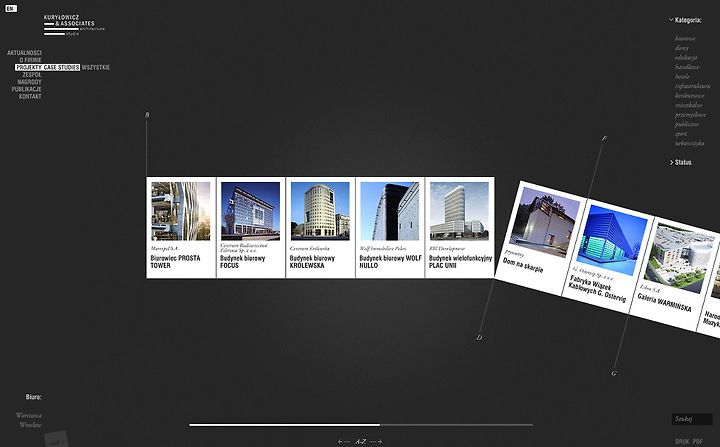Select the Warszawa office

tap(29, 415)
